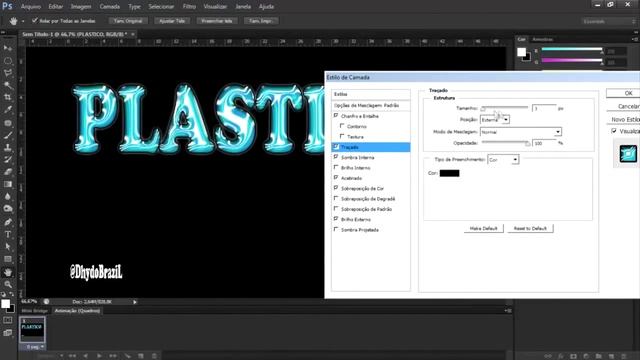Select the Hand tool in toolbox
The height and width of the screenshot is (360, 640).
[8, 272]
